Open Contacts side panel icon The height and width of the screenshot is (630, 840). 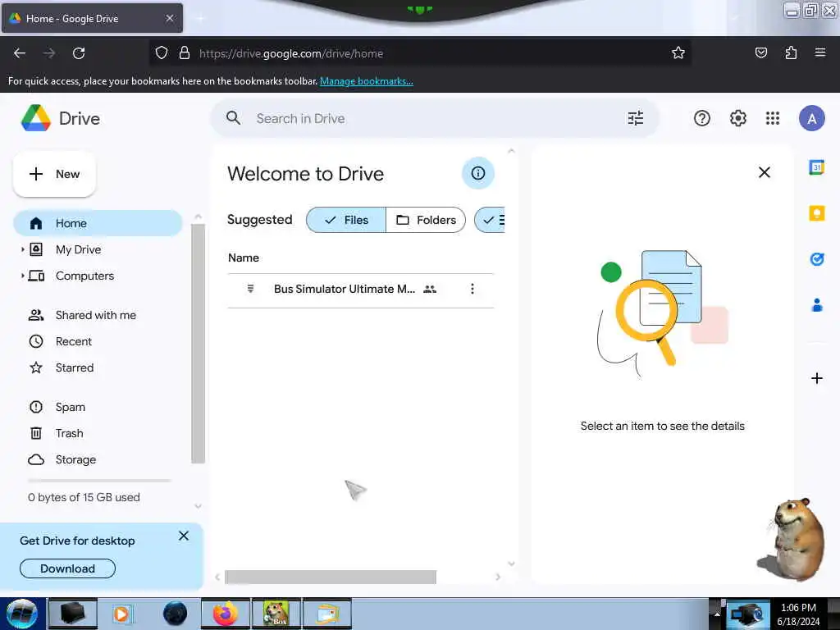[x=816, y=305]
